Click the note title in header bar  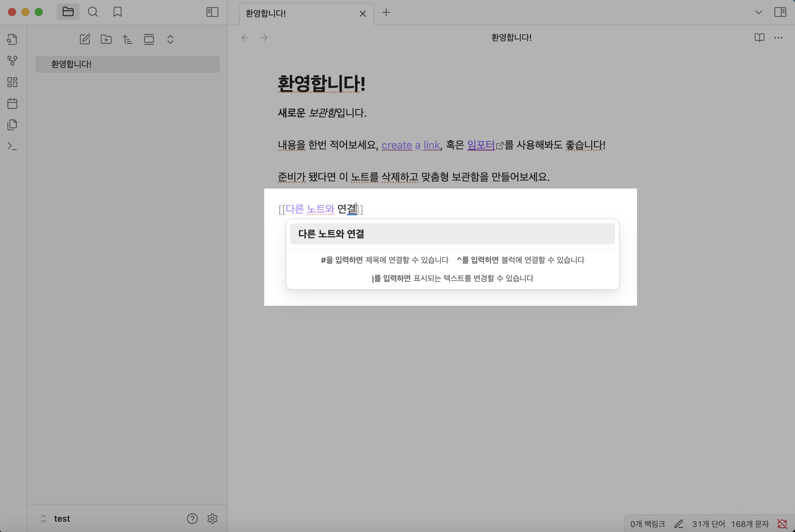tap(511, 38)
